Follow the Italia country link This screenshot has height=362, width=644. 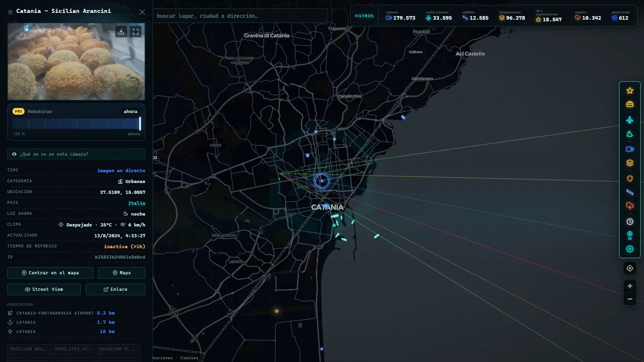(x=137, y=203)
